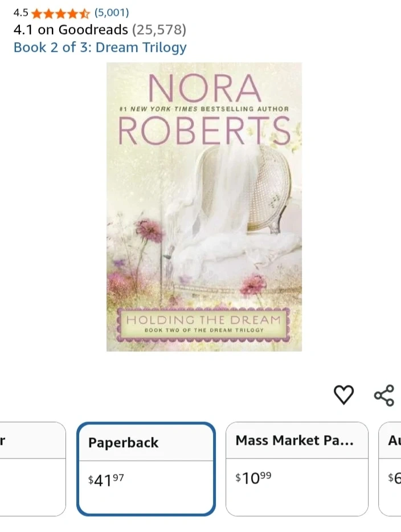Tap the $6 price on rightmost card
The width and height of the screenshot is (401, 532).
[x=395, y=478]
